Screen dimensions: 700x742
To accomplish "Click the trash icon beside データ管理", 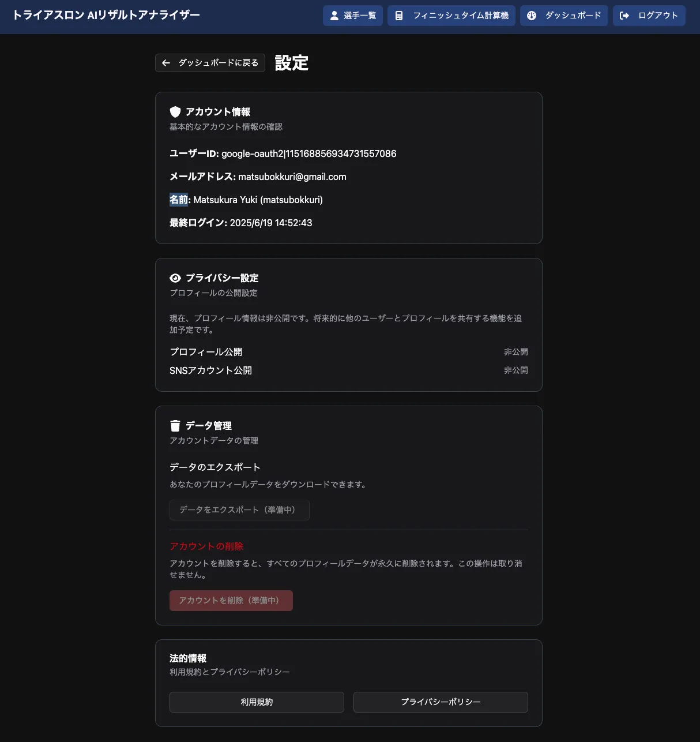I will [x=175, y=426].
